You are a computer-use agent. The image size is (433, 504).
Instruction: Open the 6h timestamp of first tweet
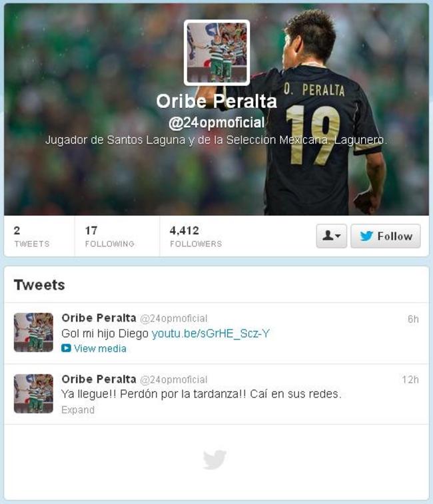coord(413,319)
